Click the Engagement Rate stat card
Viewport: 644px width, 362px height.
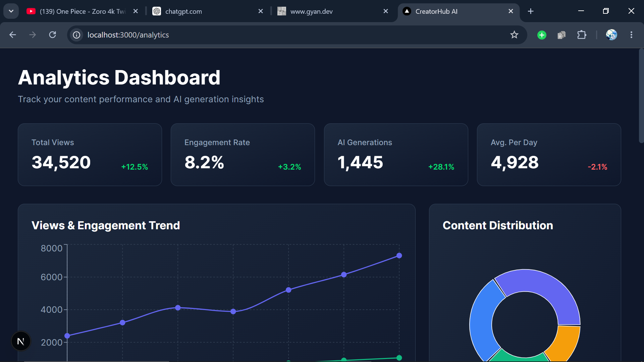[x=243, y=155]
